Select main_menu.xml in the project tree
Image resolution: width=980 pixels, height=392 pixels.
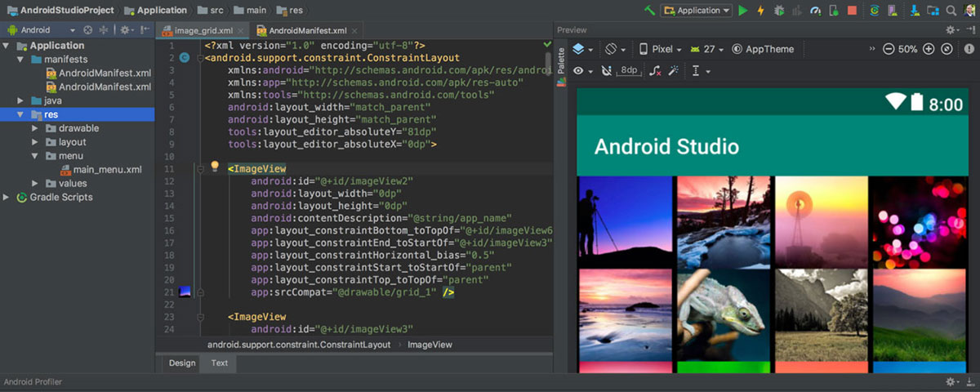(101, 169)
